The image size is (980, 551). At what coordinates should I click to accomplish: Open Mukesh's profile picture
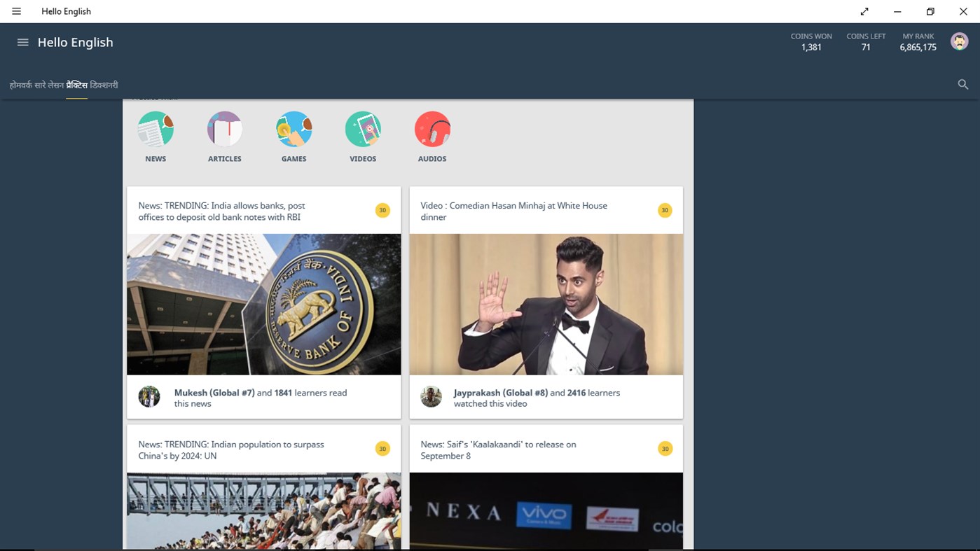click(x=149, y=396)
